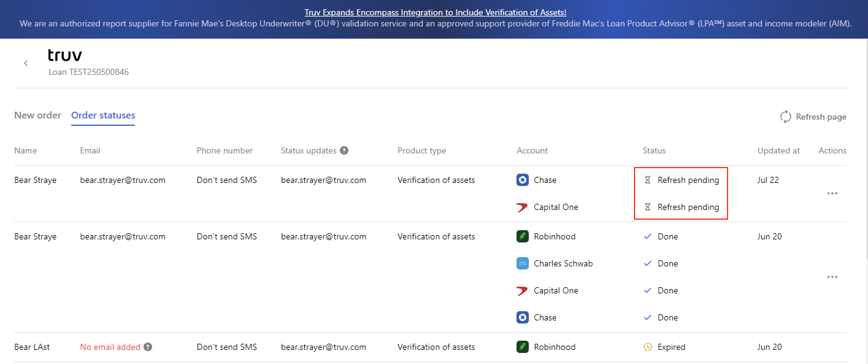Click the truv logo
Viewport: 868px width, 364px height.
tap(65, 55)
